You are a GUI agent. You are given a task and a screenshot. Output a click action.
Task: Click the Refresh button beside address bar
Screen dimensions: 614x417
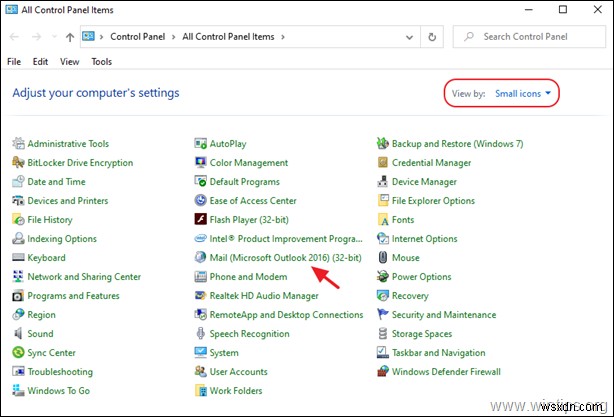pos(430,37)
